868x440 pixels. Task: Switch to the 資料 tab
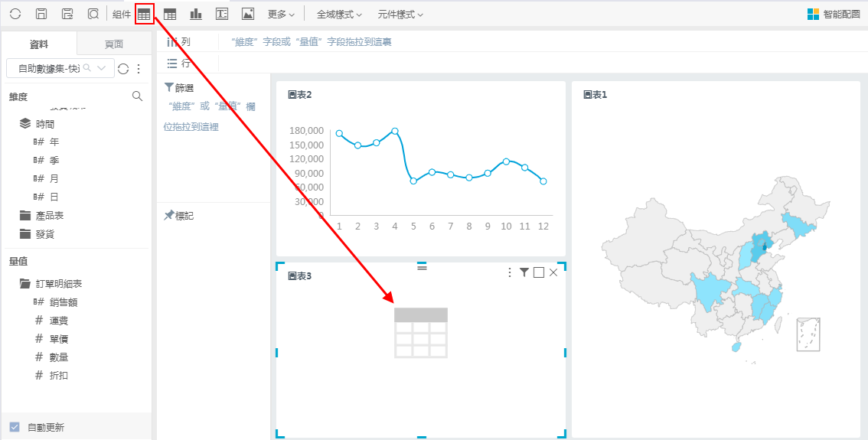pyautogui.click(x=39, y=44)
